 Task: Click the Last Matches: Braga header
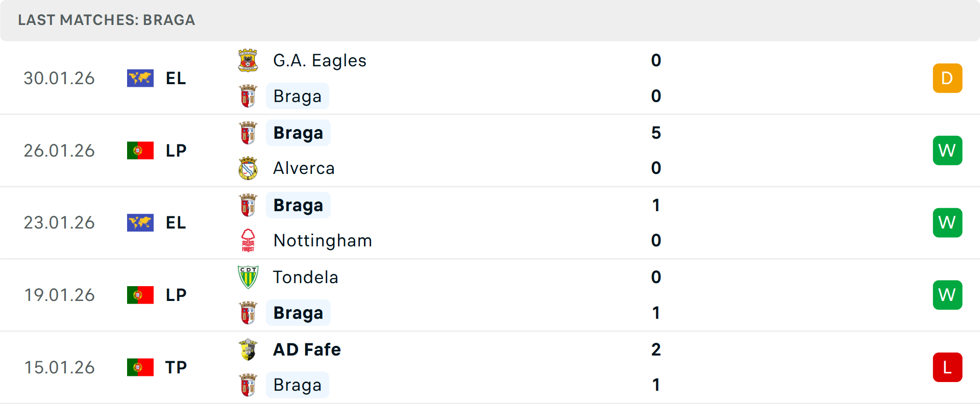pyautogui.click(x=107, y=20)
